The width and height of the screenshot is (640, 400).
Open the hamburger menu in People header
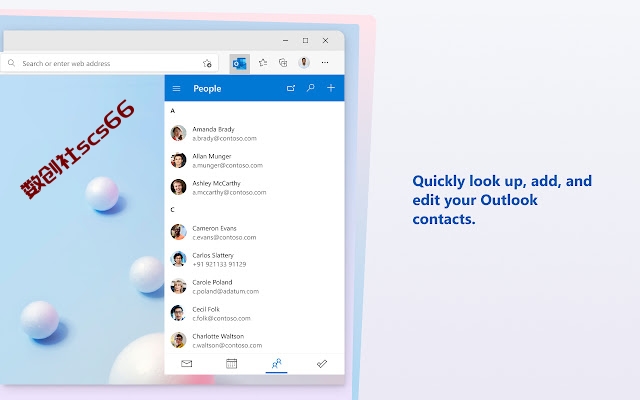pos(176,88)
